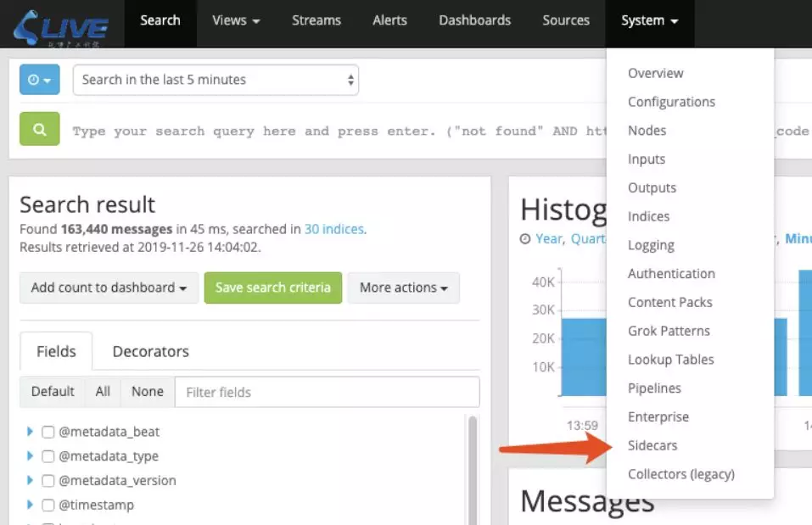Viewport: 812px width, 525px height.
Task: Switch to the Fields tab
Action: [x=56, y=351]
